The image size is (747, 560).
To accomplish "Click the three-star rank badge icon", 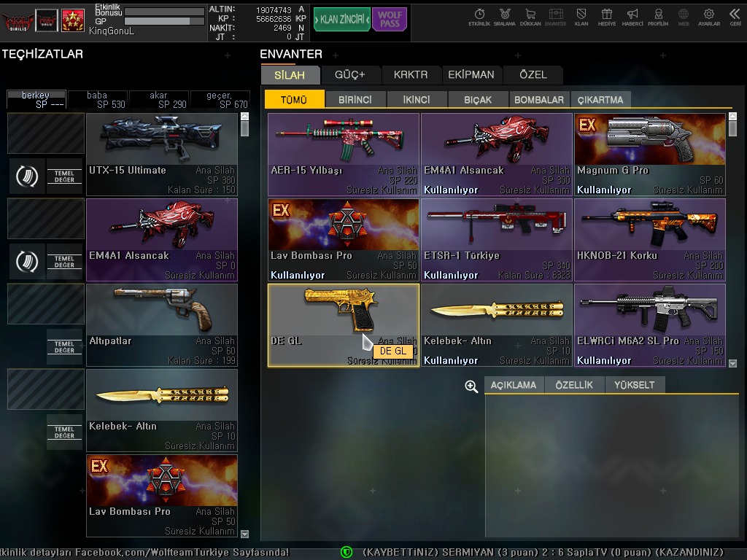I will (72, 21).
